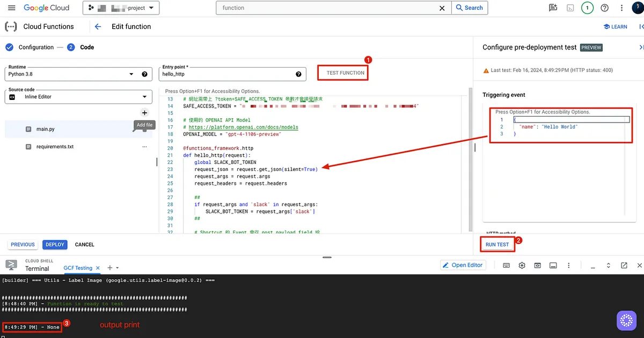The height and width of the screenshot is (338, 644).
Task: Add a new file with the plus icon
Action: (x=144, y=113)
